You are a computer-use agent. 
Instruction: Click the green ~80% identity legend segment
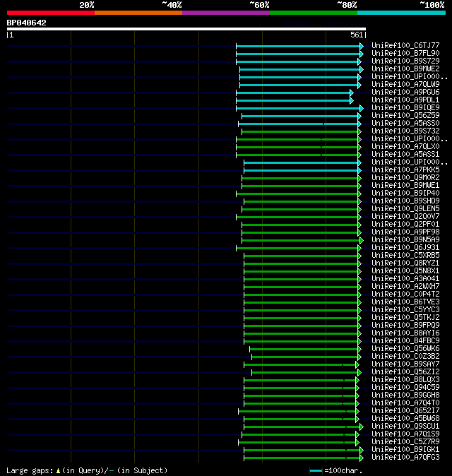pyautogui.click(x=314, y=13)
